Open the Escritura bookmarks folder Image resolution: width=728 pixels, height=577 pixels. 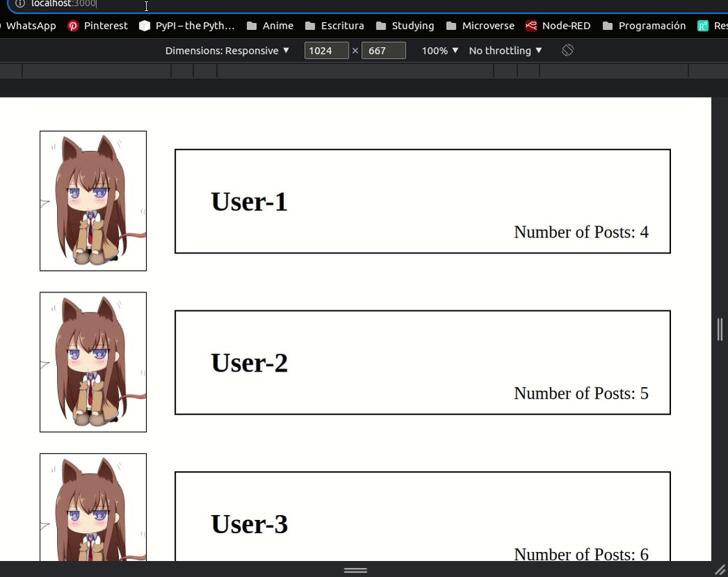click(334, 26)
